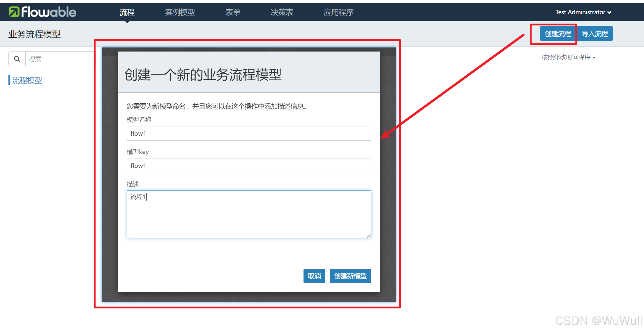Click the Flowable logo icon

tap(14, 12)
